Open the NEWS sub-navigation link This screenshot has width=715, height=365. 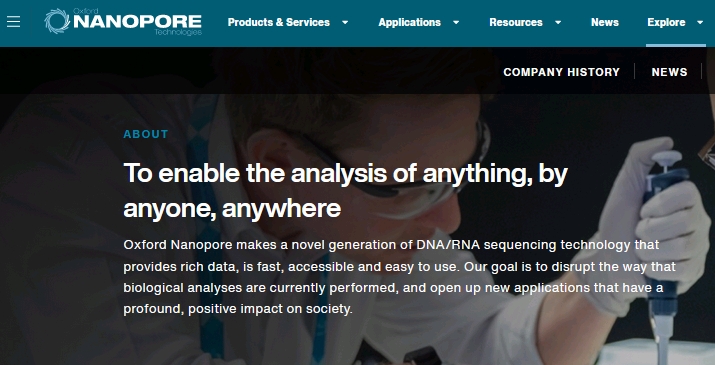669,72
